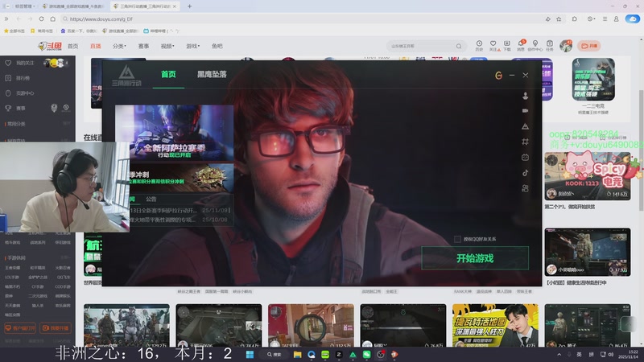Open the news item dated 25/11/09
The height and width of the screenshot is (362, 644).
[179, 210]
